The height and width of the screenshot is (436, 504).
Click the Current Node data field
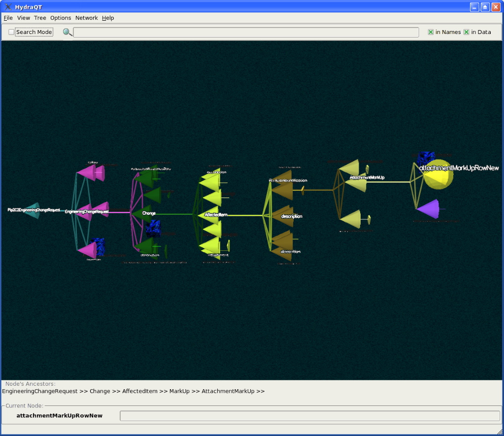[x=310, y=416]
